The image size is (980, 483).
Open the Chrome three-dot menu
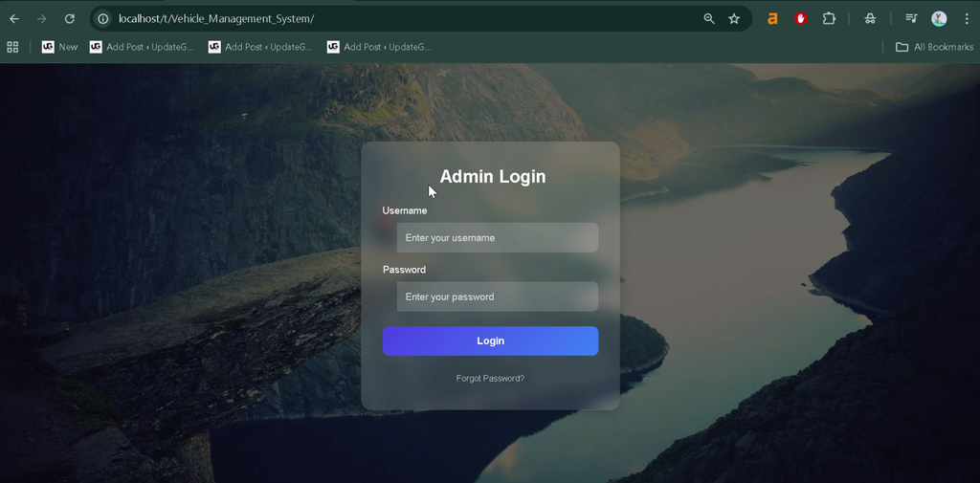tap(967, 19)
